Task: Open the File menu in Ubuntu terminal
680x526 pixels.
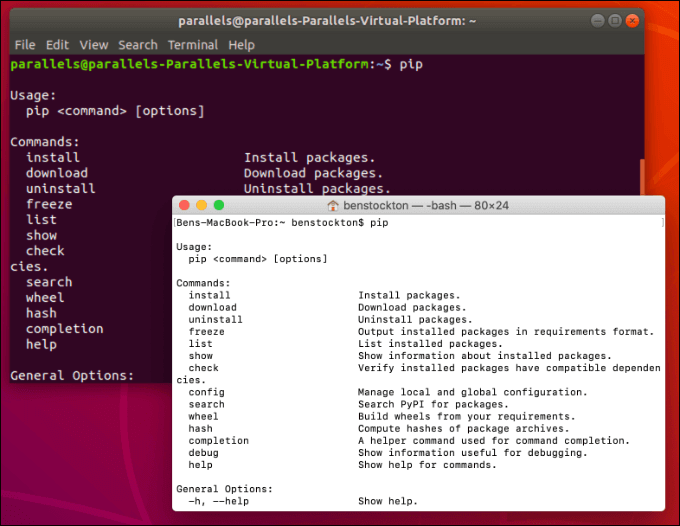Action: pos(25,45)
